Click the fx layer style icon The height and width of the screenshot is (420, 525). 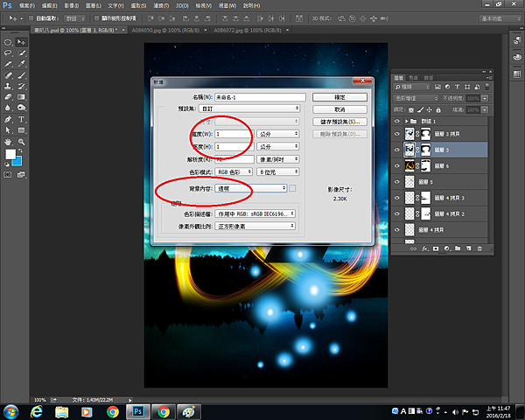424,249
